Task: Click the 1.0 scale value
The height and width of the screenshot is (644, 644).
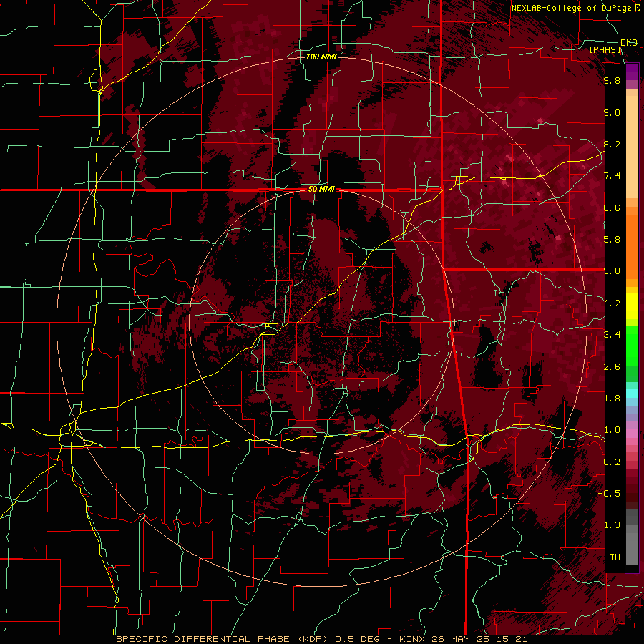Action: pos(612,430)
